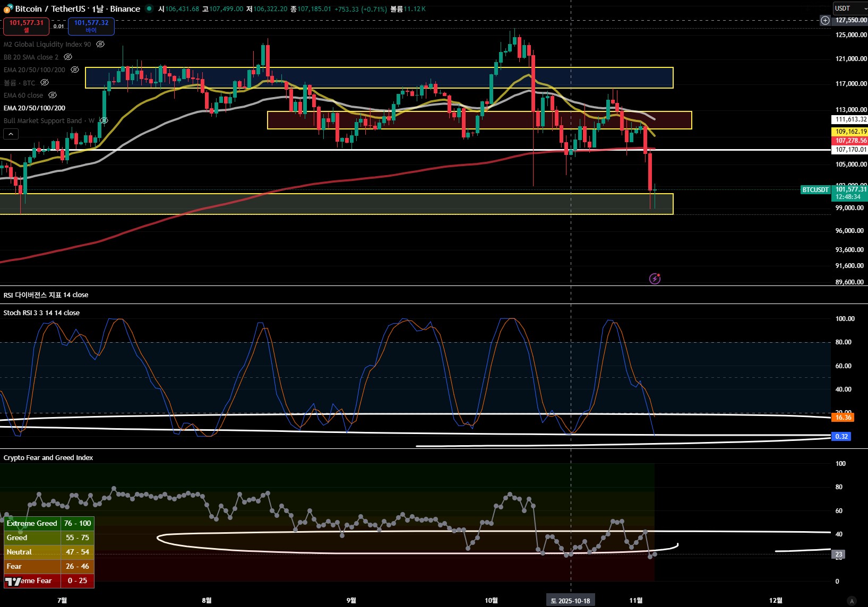Image resolution: width=868 pixels, height=607 pixels.
Task: Open the USDT currency dropdown
Action: (849, 8)
